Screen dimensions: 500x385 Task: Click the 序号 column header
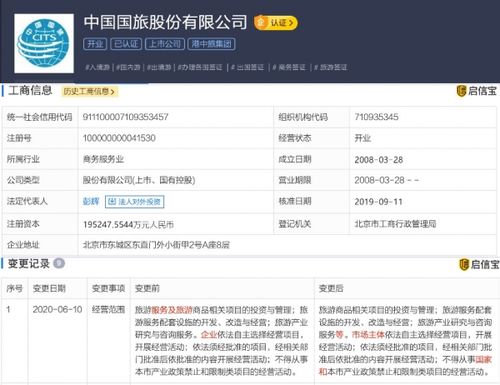point(15,288)
